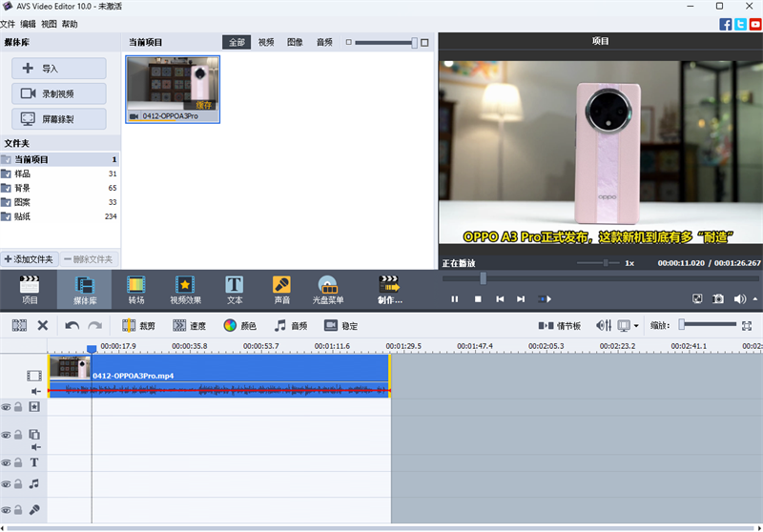Click the 导入 import button
This screenshot has width=763, height=532.
point(59,69)
